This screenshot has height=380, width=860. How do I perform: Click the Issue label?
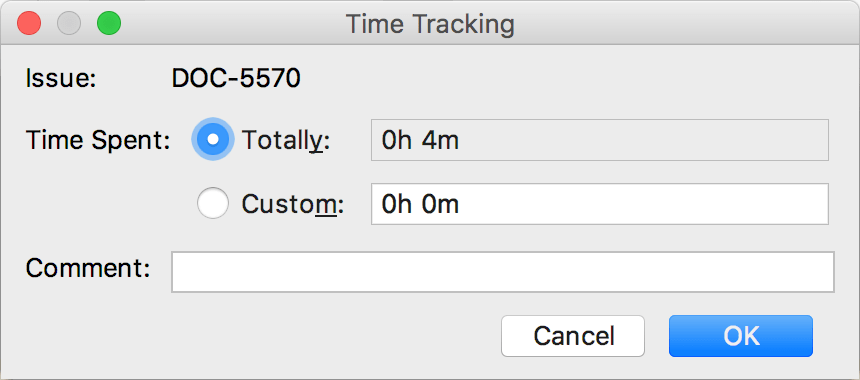(61, 79)
